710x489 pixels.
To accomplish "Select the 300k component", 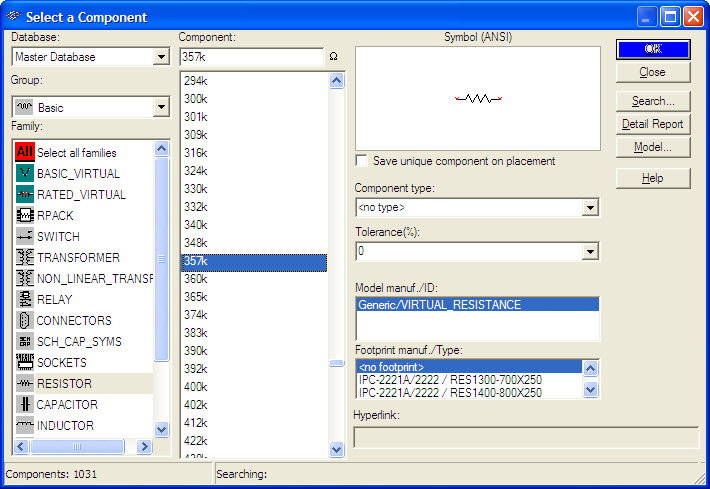I will click(x=254, y=99).
